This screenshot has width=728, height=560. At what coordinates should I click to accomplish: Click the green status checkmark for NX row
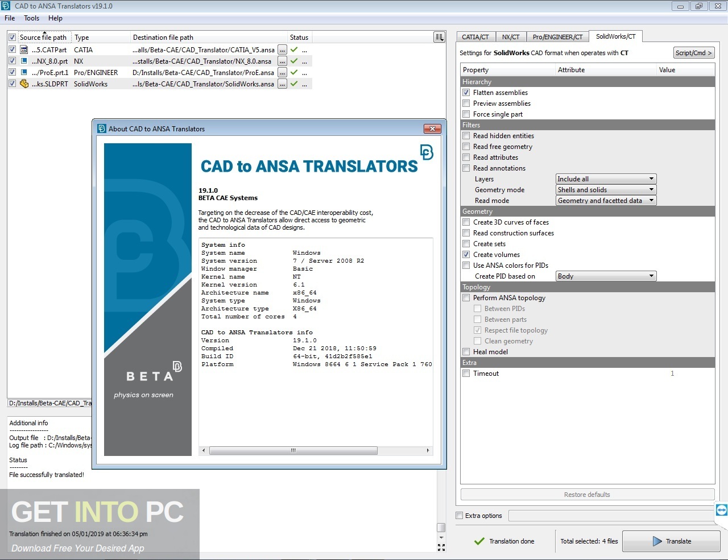click(294, 61)
